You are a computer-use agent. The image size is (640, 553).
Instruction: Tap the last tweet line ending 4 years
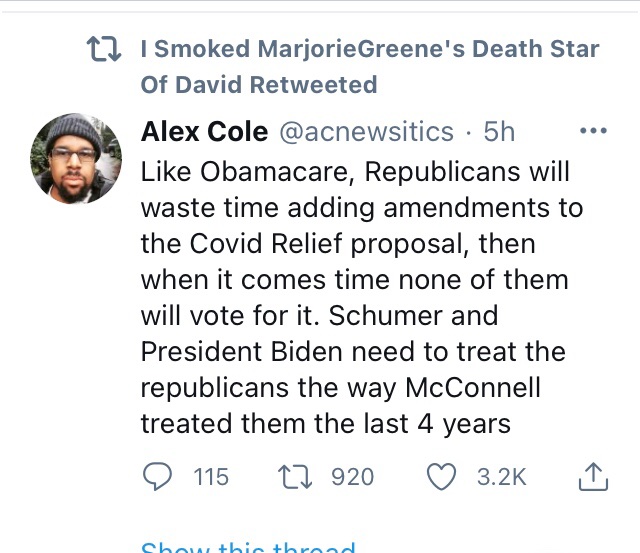325,424
